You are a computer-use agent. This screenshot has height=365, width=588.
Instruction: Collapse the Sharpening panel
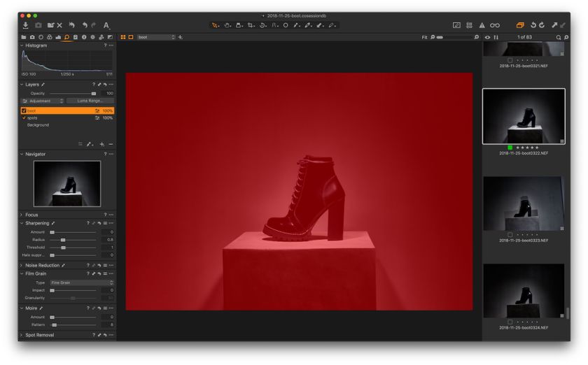coord(22,223)
